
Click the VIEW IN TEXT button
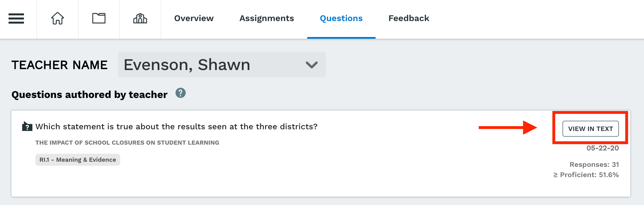[x=591, y=129]
